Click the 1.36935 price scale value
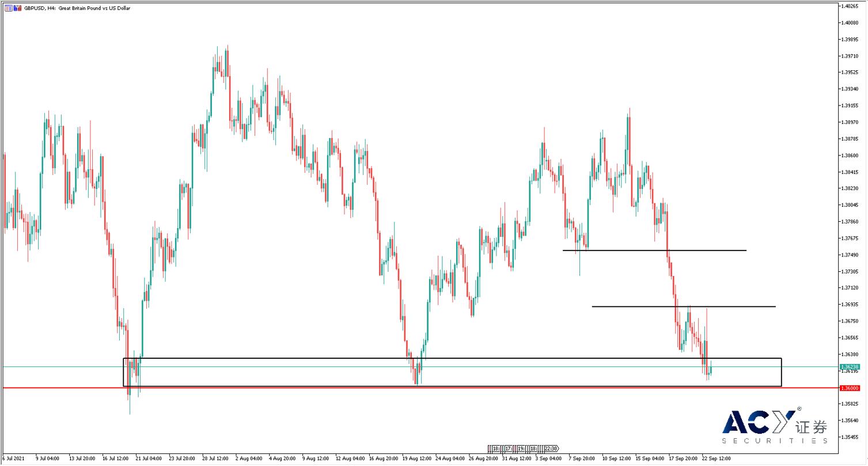Image resolution: width=868 pixels, height=466 pixels. (x=851, y=304)
